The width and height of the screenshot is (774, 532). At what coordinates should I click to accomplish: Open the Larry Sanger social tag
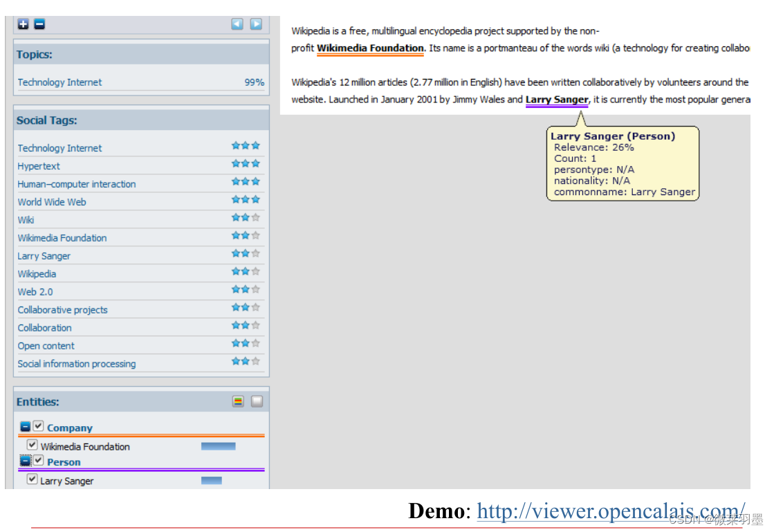44,256
